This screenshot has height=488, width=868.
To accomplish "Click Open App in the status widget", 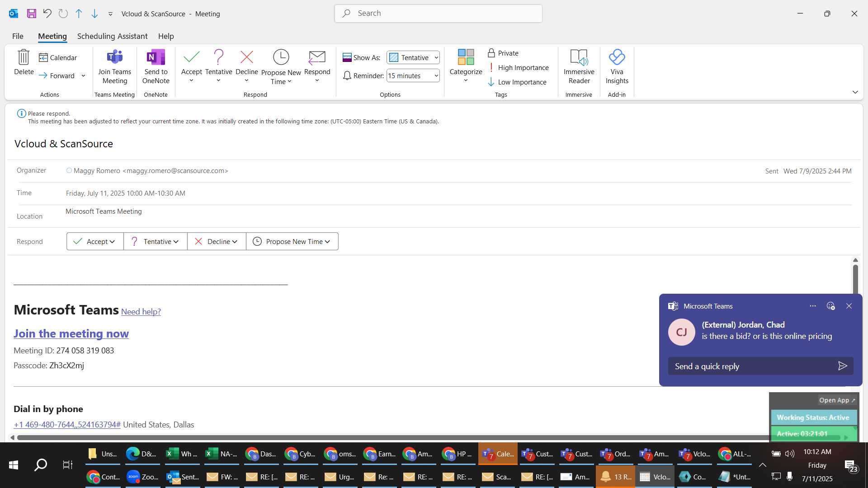I will [837, 400].
